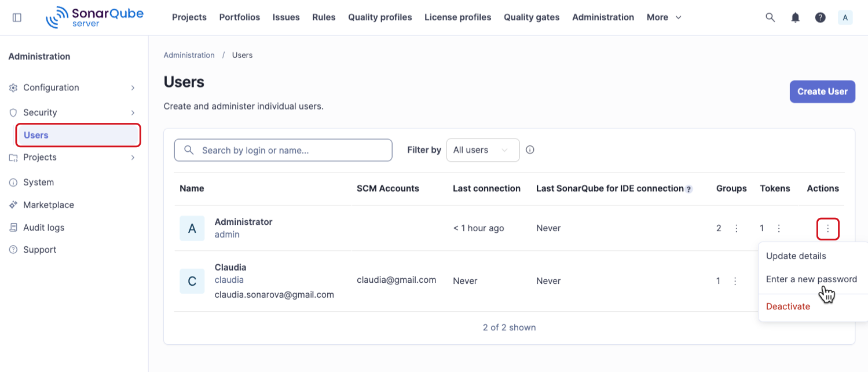Image resolution: width=868 pixels, height=372 pixels.
Task: Click the info icon beside user filter
Action: (x=530, y=149)
